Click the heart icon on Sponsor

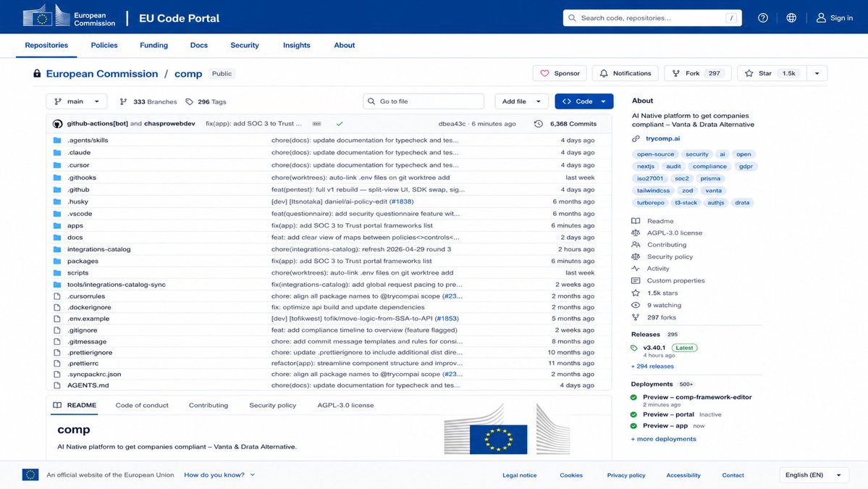click(x=544, y=73)
